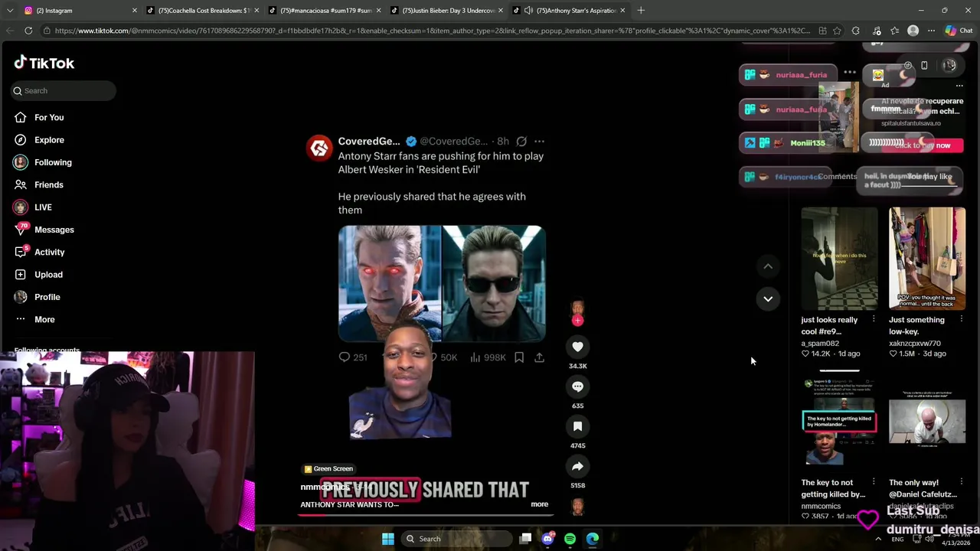Click the spitalulsfantulsava.ro ad link
The image size is (980, 551).
click(911, 123)
